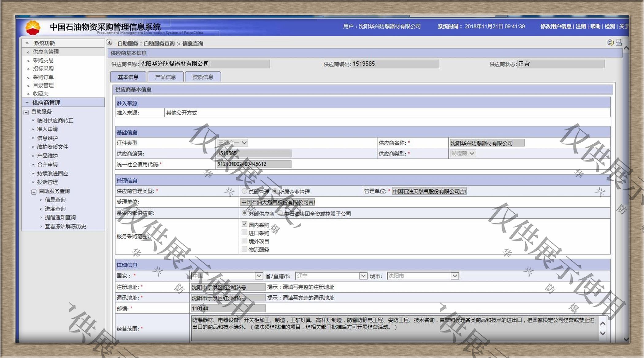Open 目录管理 menu entry
This screenshot has width=644, height=358.
pyautogui.click(x=43, y=85)
